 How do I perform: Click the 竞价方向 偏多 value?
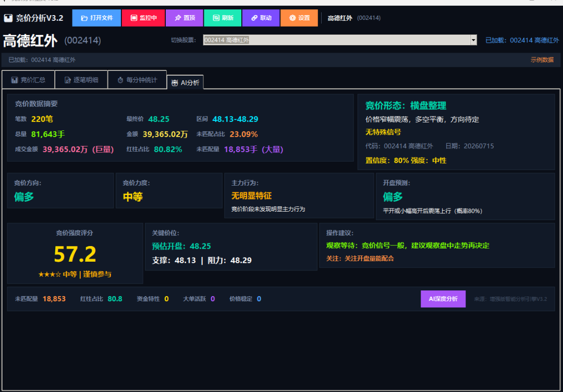(x=23, y=197)
